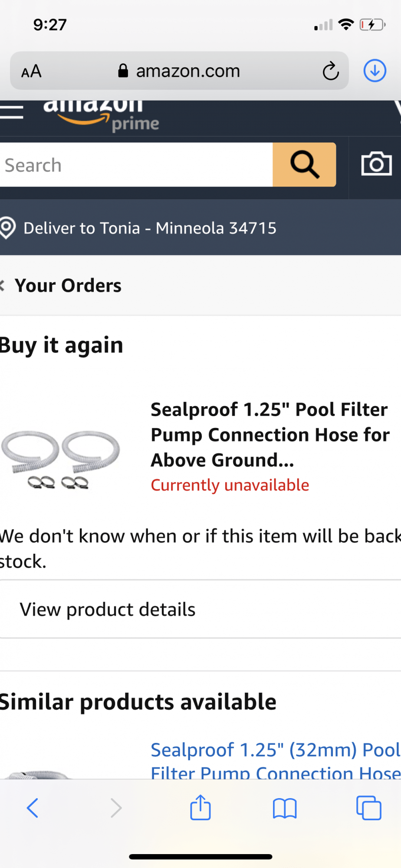Open Safari downloads icon
Screen dimensions: 401x868
375,70
